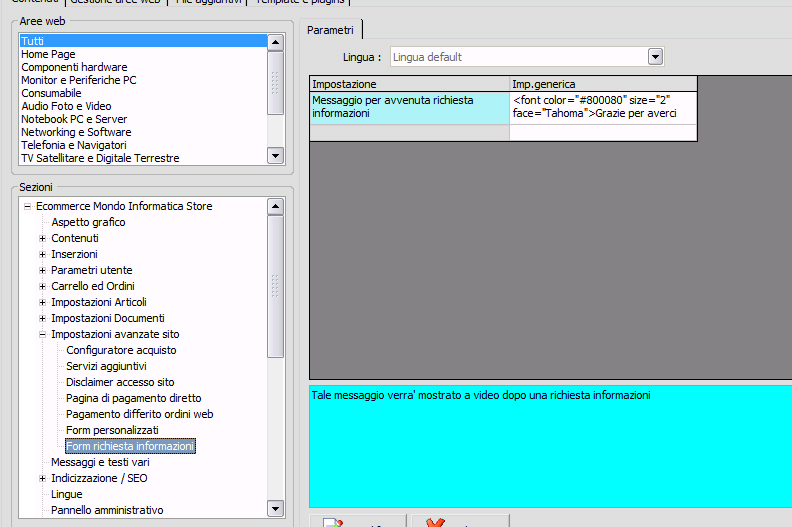Open Pagina di pagamento diretto

tap(134, 398)
